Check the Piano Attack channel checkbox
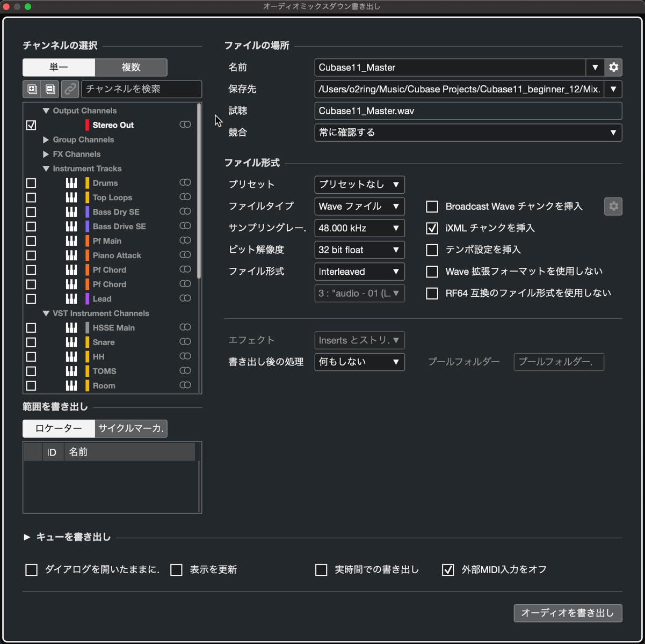Image resolution: width=645 pixels, height=644 pixels. coord(31,255)
